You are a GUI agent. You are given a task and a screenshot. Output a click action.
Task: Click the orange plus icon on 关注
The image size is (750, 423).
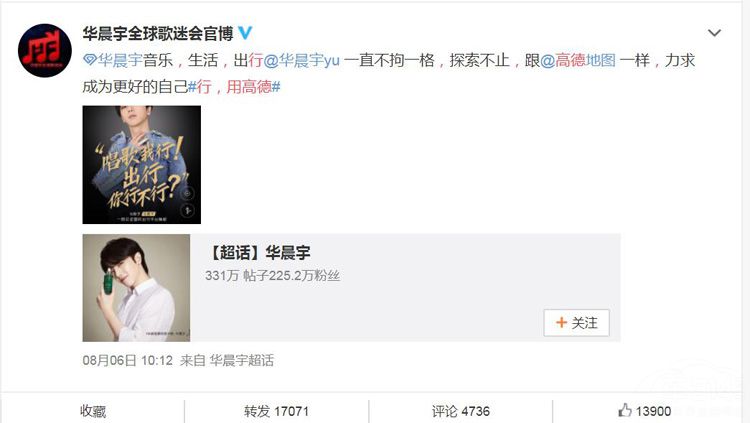(x=561, y=323)
